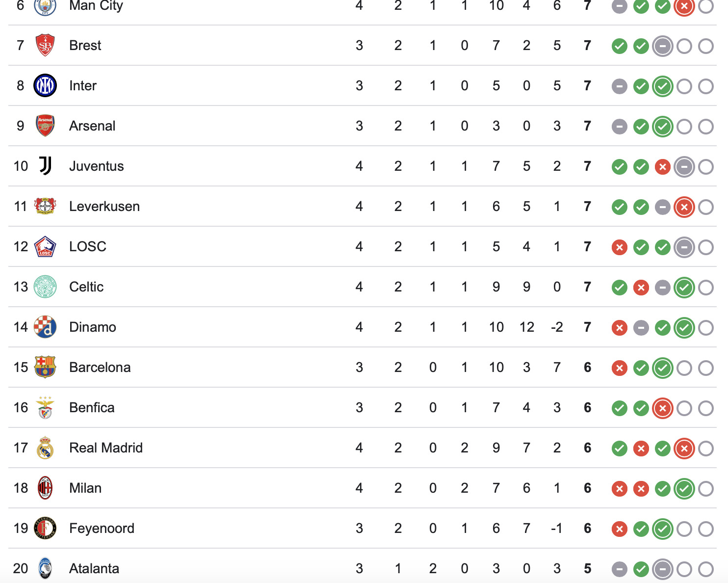Click the Benfica team name
The height and width of the screenshot is (583, 728).
[x=92, y=408]
